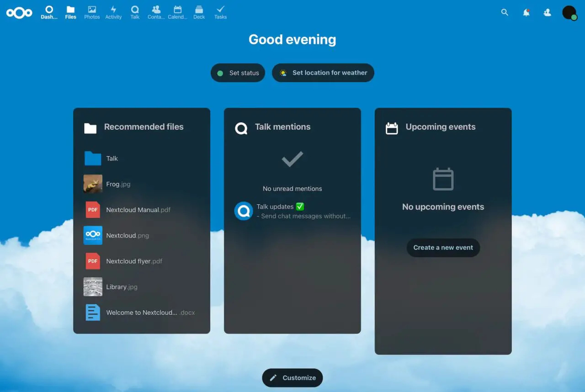The height and width of the screenshot is (392, 585).
Task: Click the No upcoming events text
Action: [443, 207]
